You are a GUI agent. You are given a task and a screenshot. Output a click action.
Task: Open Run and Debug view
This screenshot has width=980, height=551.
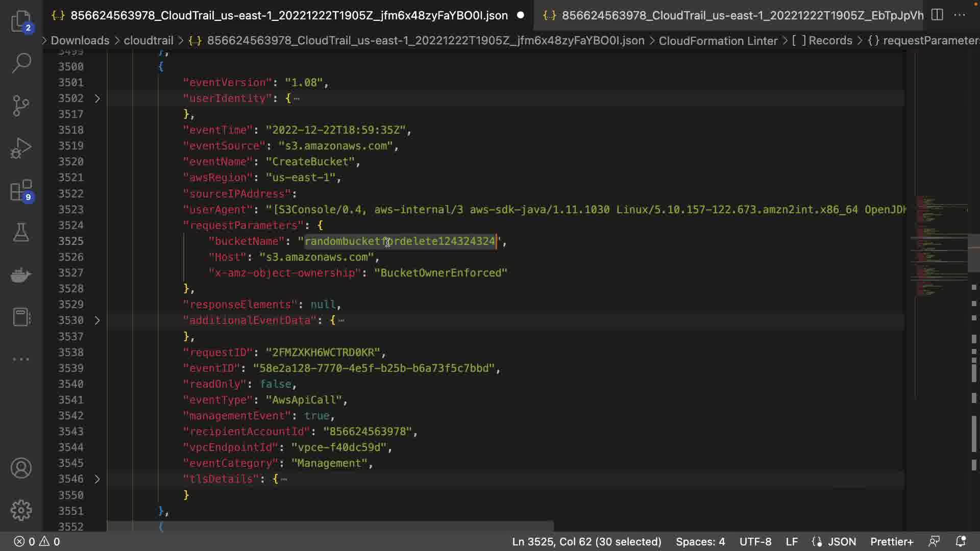(x=21, y=148)
